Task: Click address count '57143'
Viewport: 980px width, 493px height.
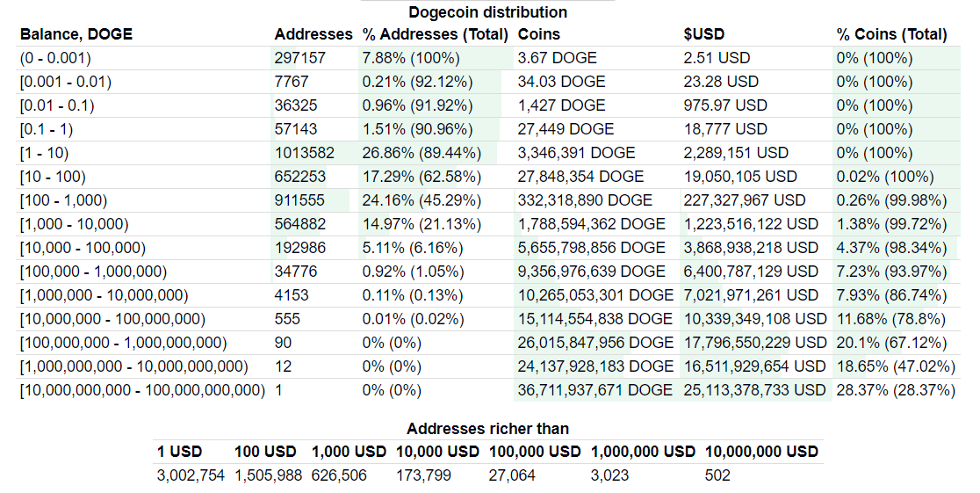Action: (x=296, y=129)
